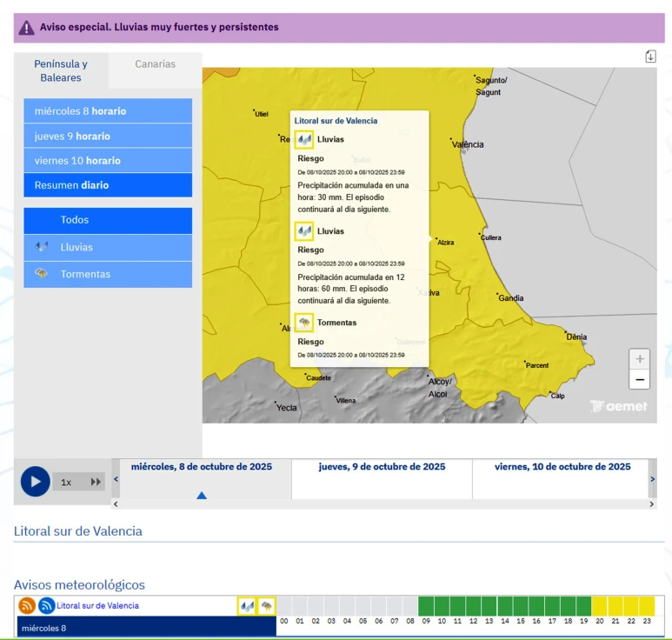Screen dimensions: 672x640
Task: Switch to the Canarias tab
Action: coord(155,64)
